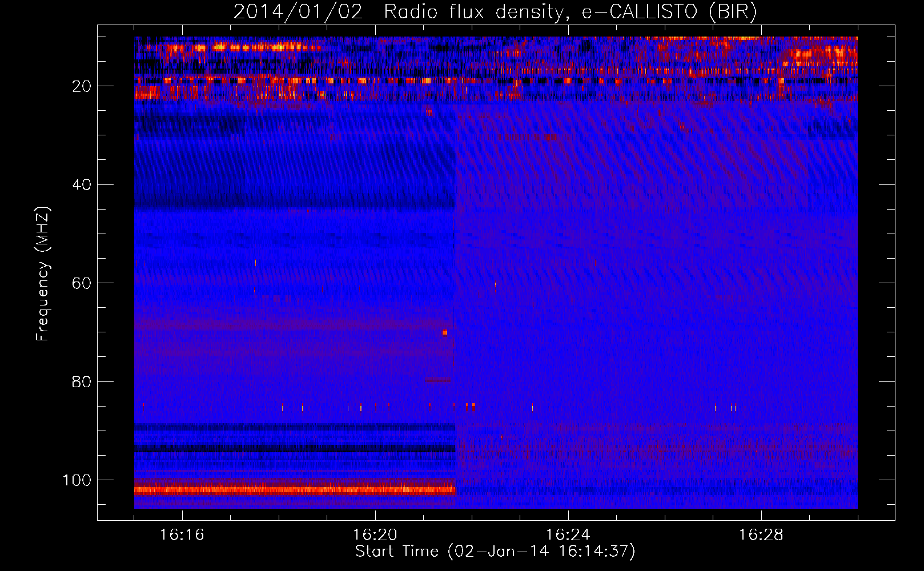Click the 100 frequency tick label
Screen dimensions: 924x571
pyautogui.click(x=77, y=480)
